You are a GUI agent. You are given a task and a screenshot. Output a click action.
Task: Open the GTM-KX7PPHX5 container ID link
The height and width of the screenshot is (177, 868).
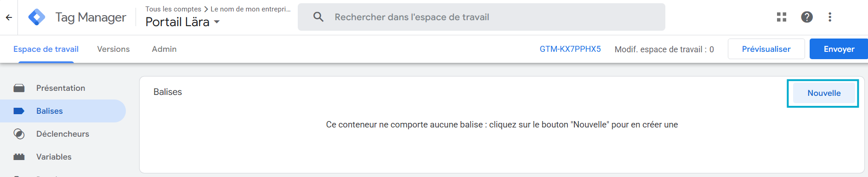coord(570,49)
